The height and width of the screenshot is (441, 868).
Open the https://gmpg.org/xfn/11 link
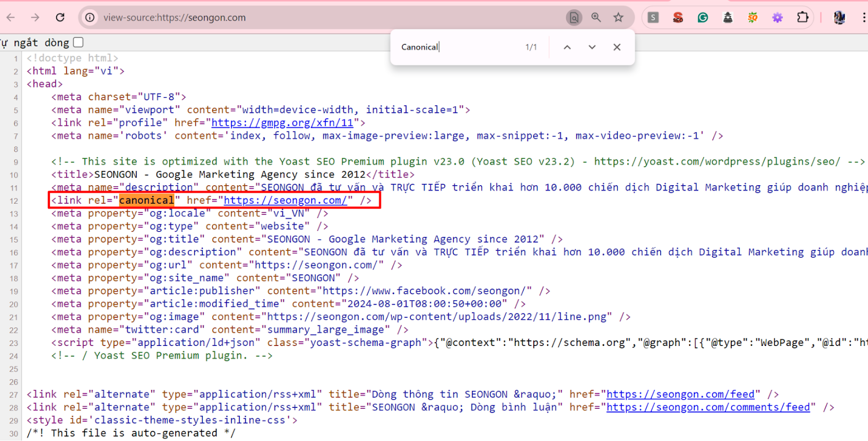point(282,123)
